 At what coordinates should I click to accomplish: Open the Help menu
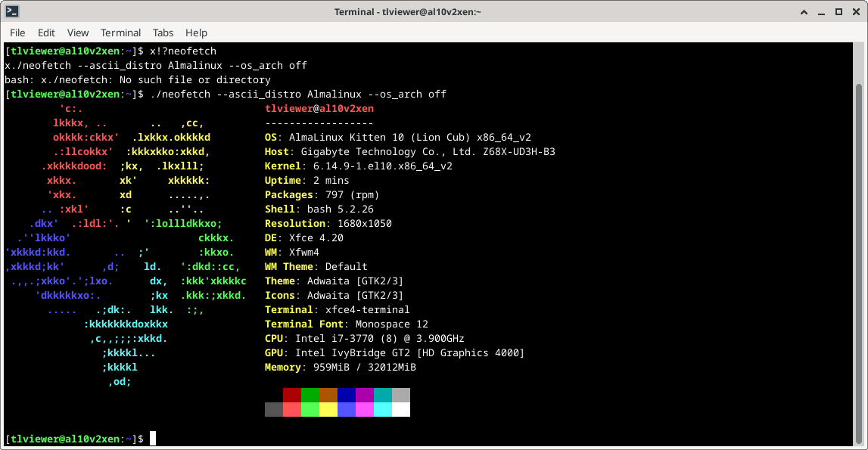pos(196,33)
